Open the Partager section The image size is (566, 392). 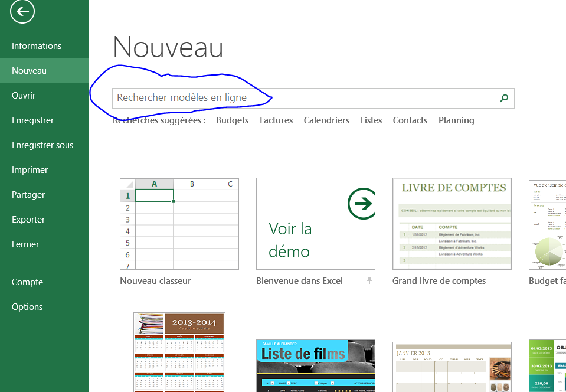[28, 195]
